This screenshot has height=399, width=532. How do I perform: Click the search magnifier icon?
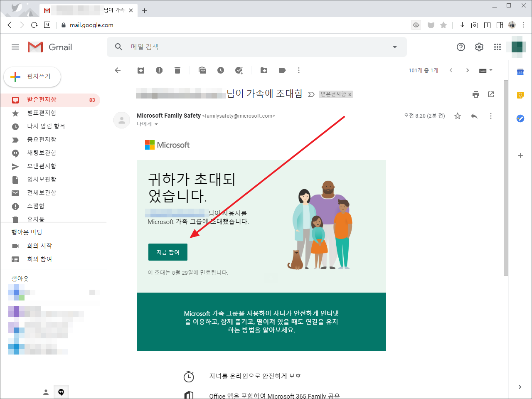pyautogui.click(x=119, y=47)
